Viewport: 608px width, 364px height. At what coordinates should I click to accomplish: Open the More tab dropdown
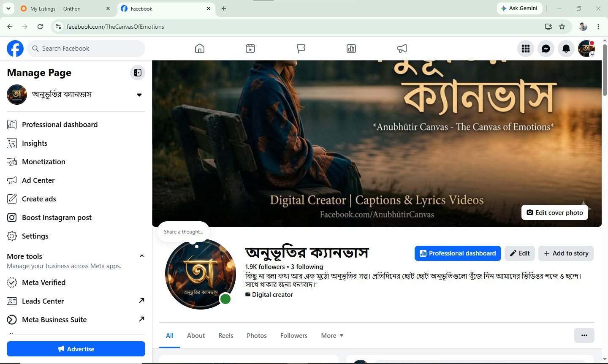(x=332, y=336)
